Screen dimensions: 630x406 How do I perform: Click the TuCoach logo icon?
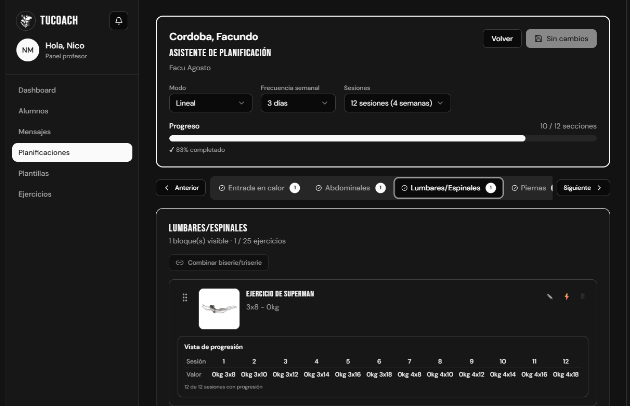tap(25, 21)
